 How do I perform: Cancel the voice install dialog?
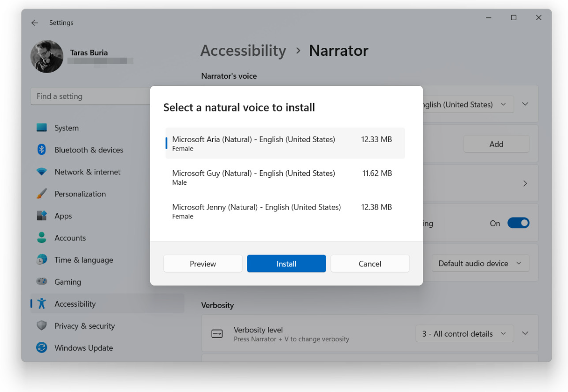(370, 264)
